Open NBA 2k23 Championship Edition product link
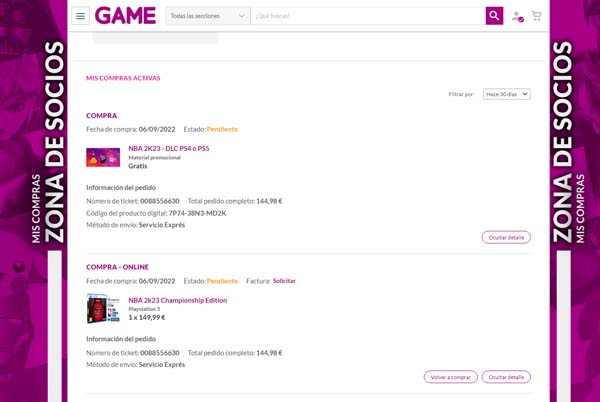This screenshot has width=600, height=402. pyautogui.click(x=178, y=300)
